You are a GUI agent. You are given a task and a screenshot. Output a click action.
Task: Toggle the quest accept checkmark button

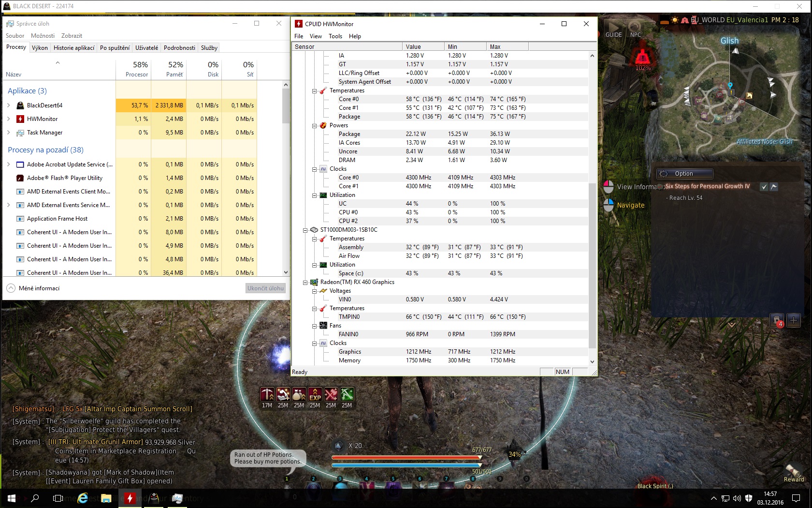(764, 187)
